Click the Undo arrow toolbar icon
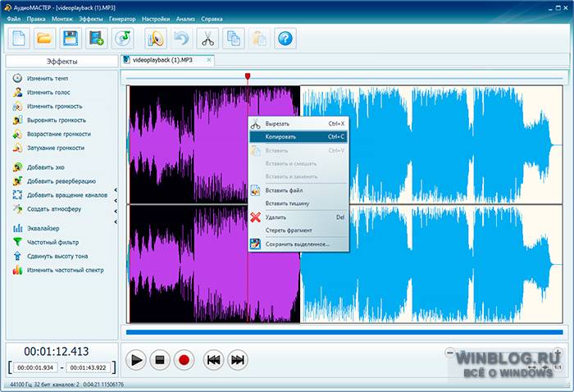Screen dimensions: 574x392 [182, 37]
